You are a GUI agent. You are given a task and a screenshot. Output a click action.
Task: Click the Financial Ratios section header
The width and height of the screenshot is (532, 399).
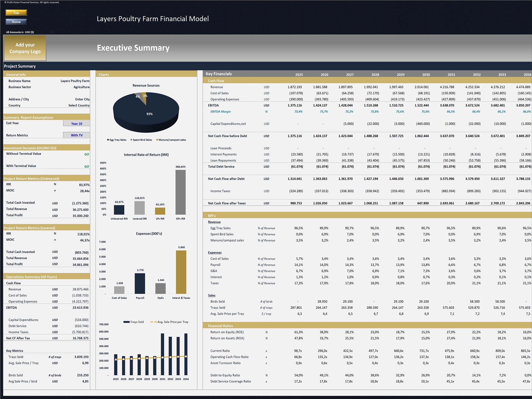[221, 326]
